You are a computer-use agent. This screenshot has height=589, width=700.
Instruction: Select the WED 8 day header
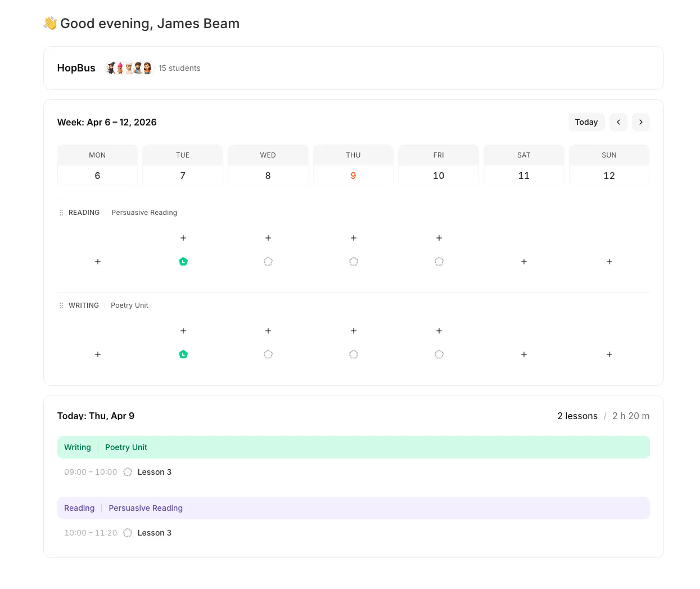tap(268, 165)
